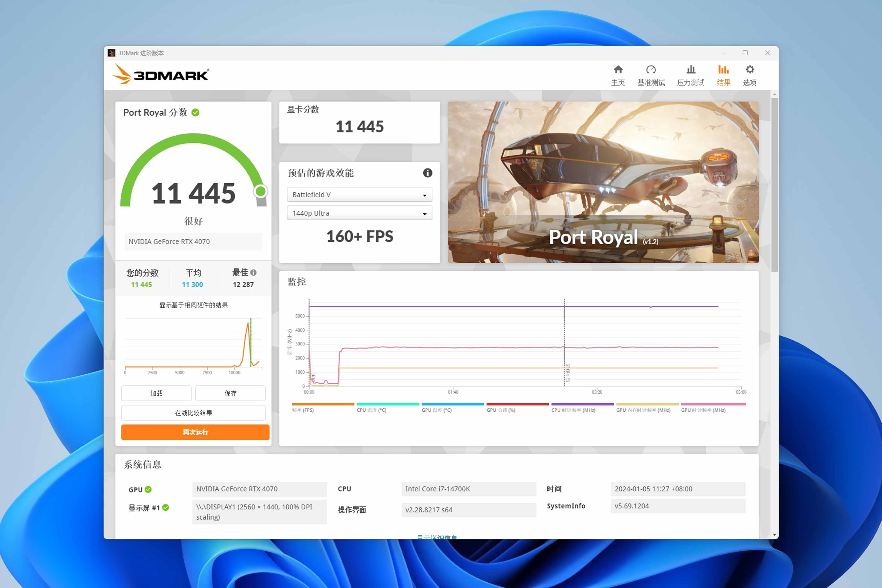This screenshot has height=588, width=882.
Task: Click the Port Royal v1.2 preview image
Action: (603, 182)
